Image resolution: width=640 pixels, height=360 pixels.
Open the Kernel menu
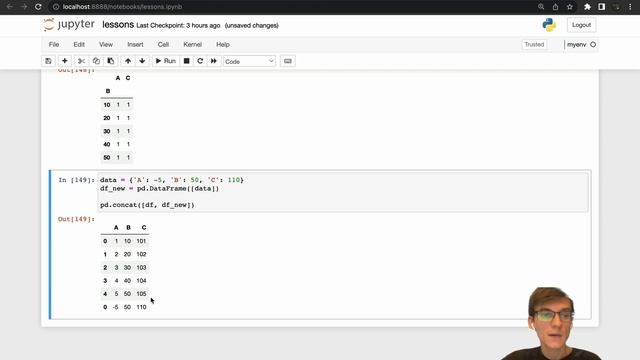pos(192,44)
